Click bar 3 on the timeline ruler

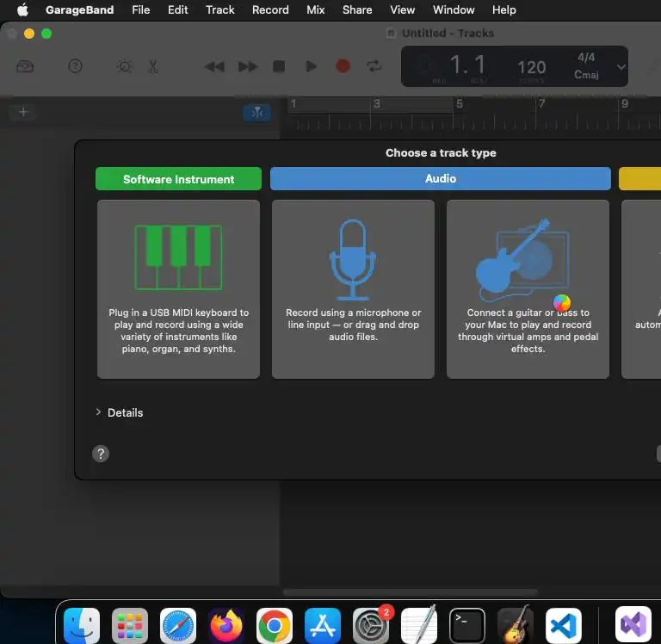[x=377, y=104]
